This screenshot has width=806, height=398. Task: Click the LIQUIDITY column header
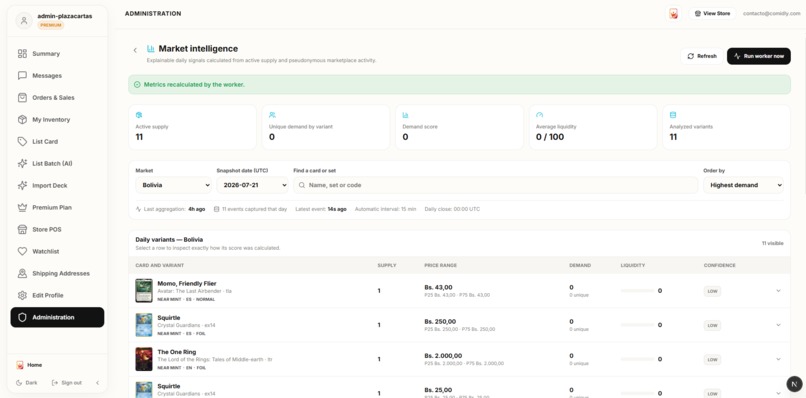pyautogui.click(x=633, y=265)
